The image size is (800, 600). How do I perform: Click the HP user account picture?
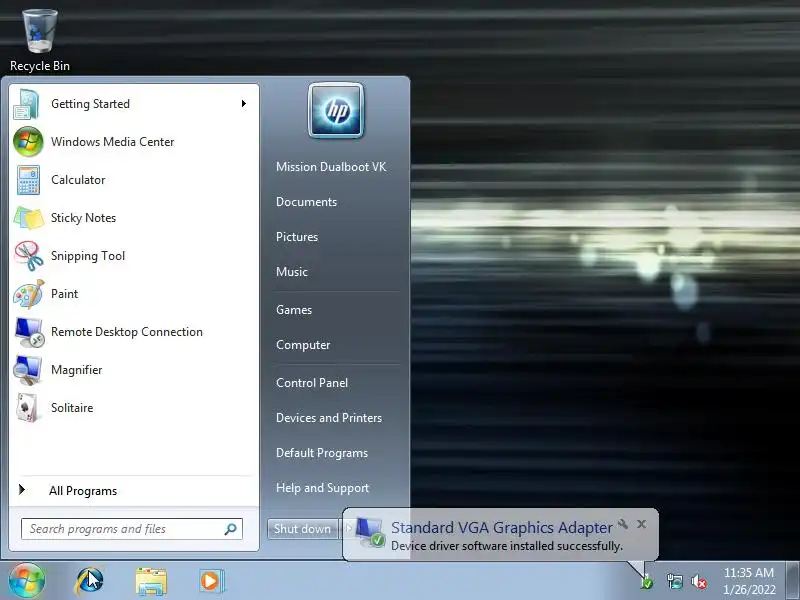[336, 110]
